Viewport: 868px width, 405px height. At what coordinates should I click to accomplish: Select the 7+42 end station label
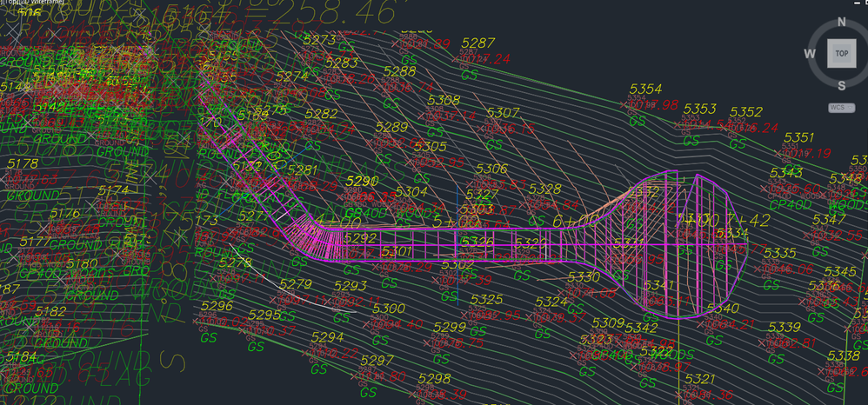(750, 220)
